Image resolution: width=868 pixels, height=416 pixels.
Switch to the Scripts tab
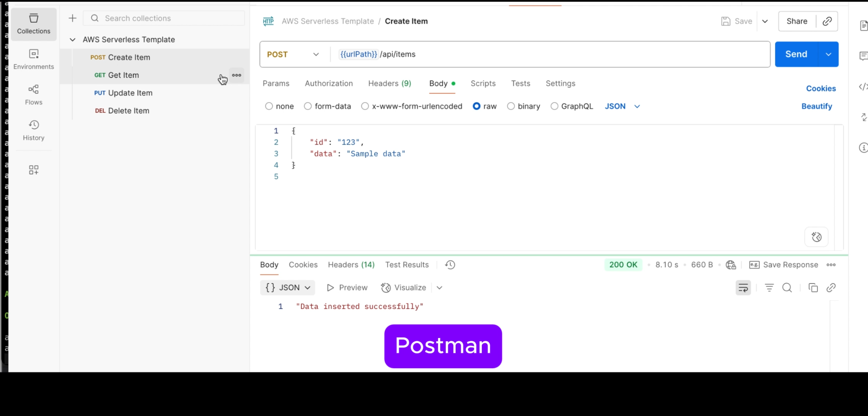point(483,83)
